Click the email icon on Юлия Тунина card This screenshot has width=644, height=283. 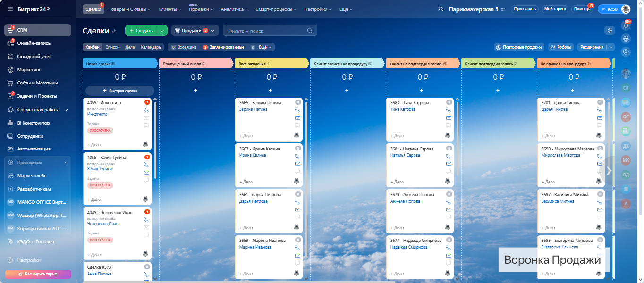[146, 173]
